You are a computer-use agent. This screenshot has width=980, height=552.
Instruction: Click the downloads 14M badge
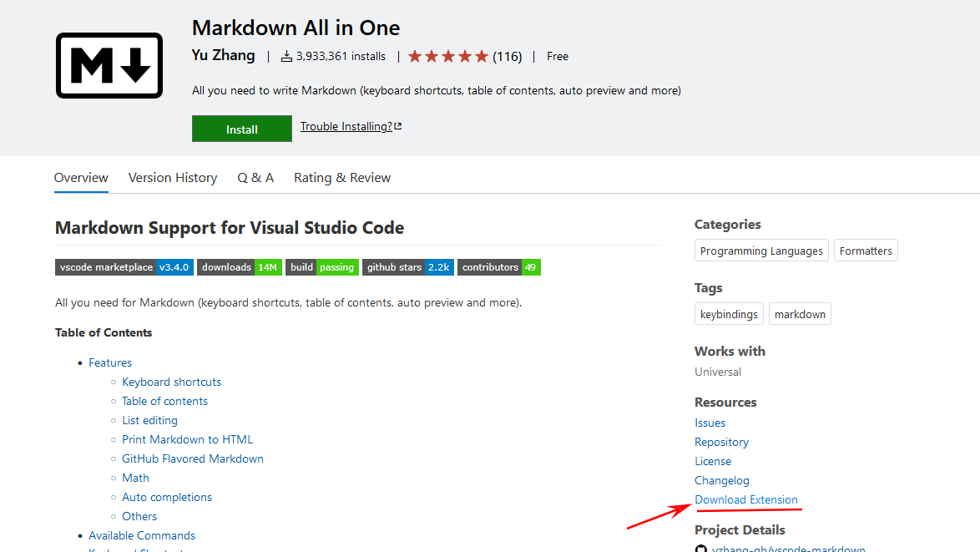coord(240,267)
